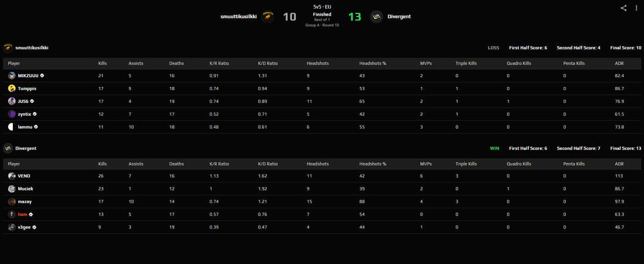Open Muciek player avatar
The width and height of the screenshot is (644, 264).
pyautogui.click(x=12, y=189)
